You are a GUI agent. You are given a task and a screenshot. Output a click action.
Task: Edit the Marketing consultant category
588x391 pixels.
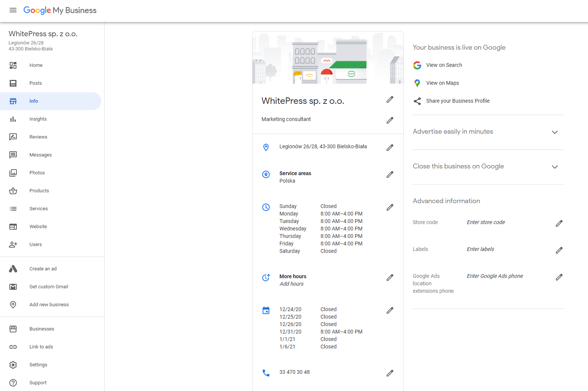390,120
